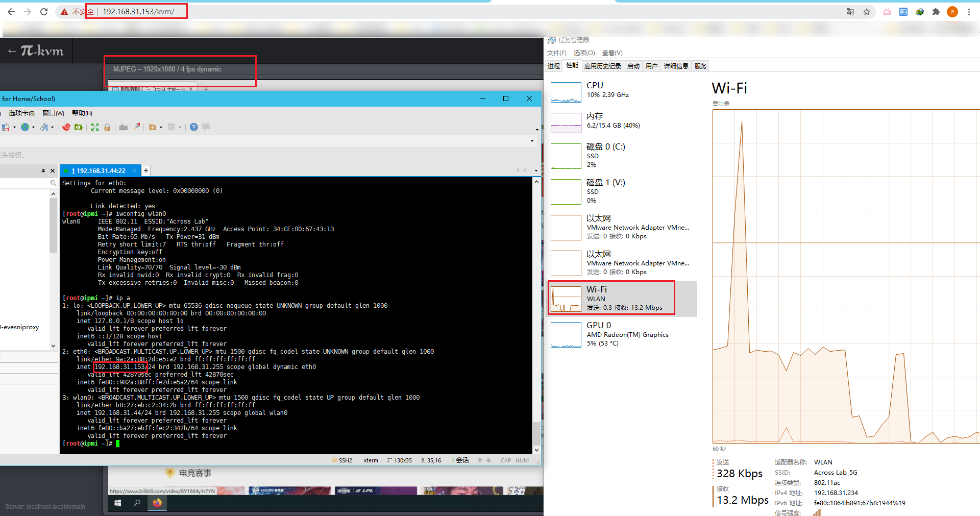Expand the font settings dropdown in Xshell toolbar
This screenshot has height=516, width=980.
(52, 127)
